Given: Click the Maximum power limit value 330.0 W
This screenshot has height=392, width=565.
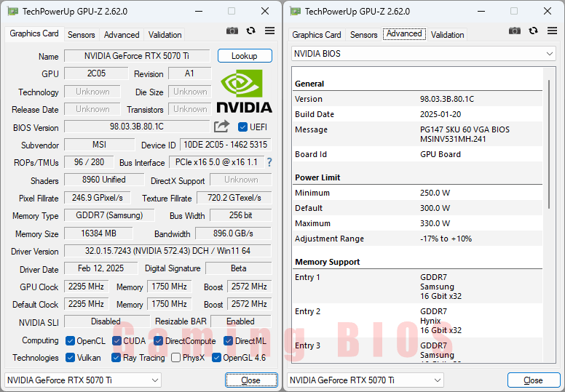Looking at the screenshot, I should pyautogui.click(x=435, y=223).
